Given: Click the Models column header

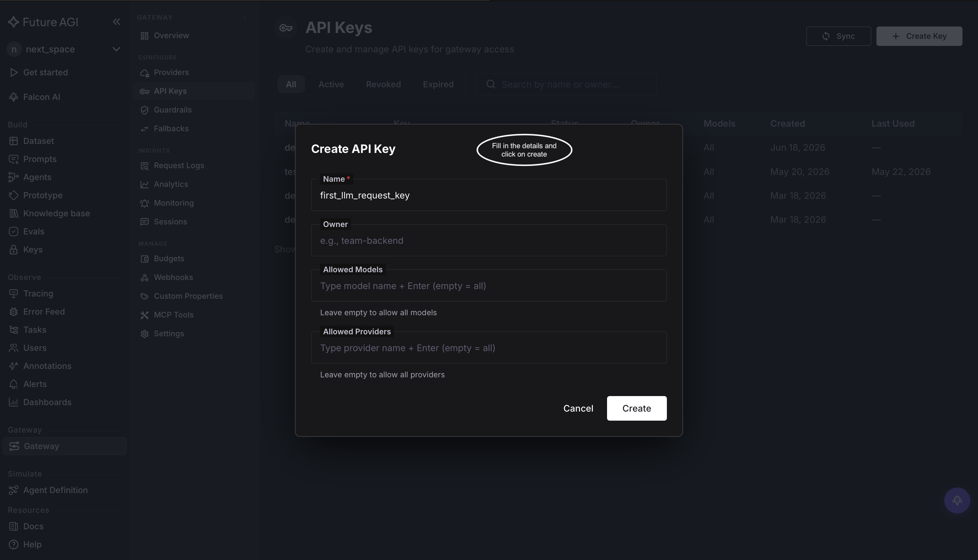Looking at the screenshot, I should (719, 124).
